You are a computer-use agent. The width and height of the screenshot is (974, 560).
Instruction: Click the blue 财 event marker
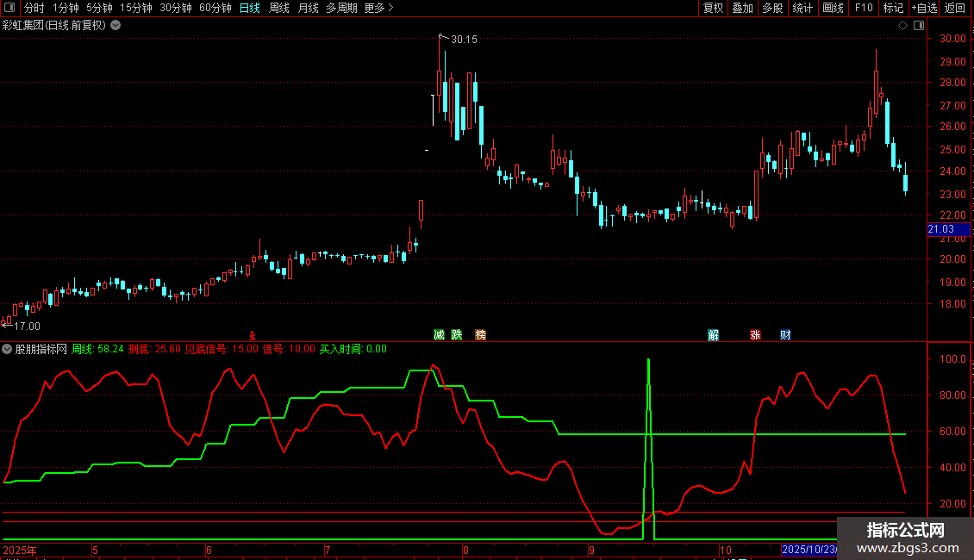(x=785, y=335)
